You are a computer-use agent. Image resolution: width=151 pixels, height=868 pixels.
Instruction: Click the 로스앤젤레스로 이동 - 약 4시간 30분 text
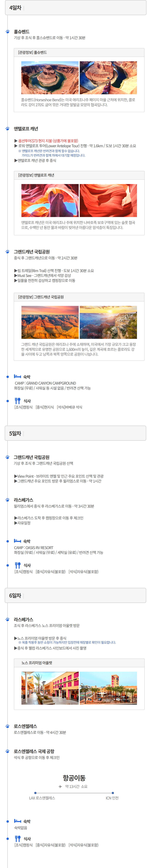point(40,733)
